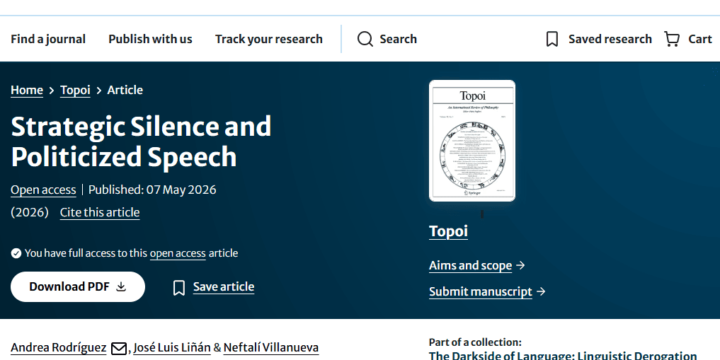Click the breadcrumb chevron after Topoi

(99, 90)
